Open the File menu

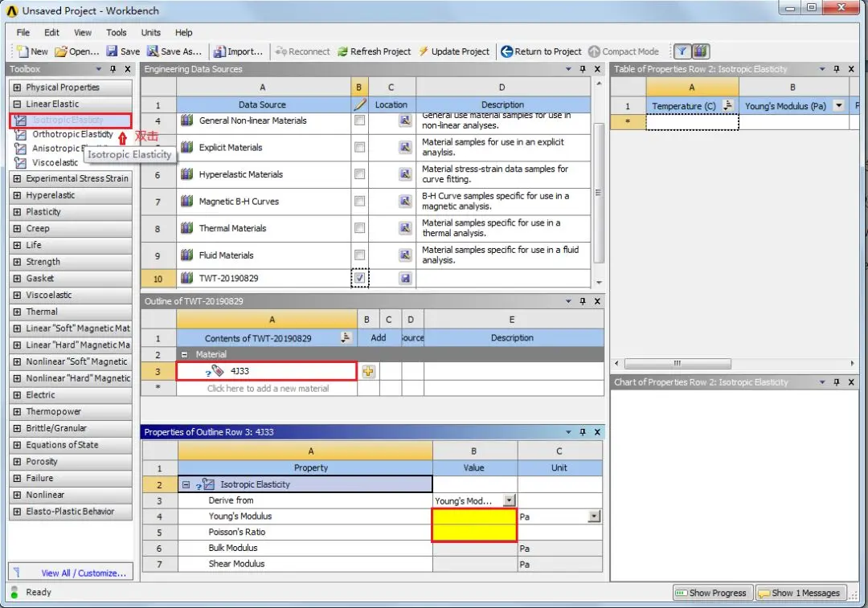[x=23, y=33]
